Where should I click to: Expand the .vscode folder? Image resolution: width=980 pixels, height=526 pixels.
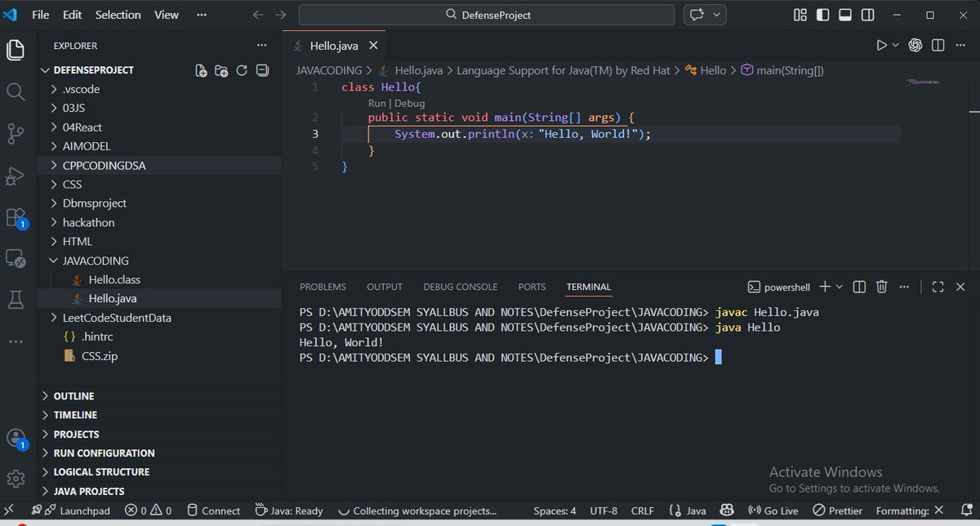tap(159, 89)
